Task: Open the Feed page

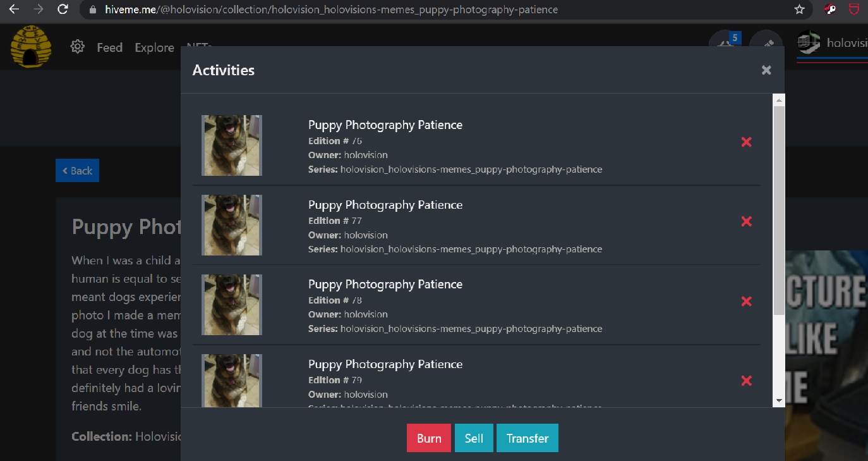Action: coord(109,47)
